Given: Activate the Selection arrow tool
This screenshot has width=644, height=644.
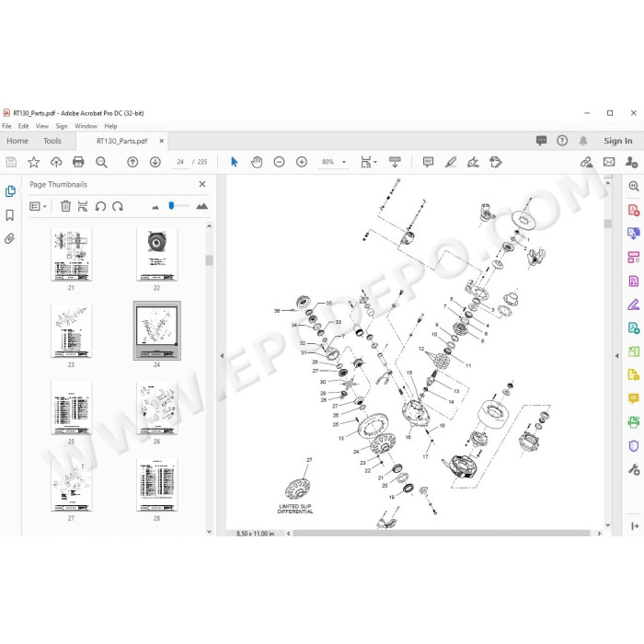Looking at the screenshot, I should [x=235, y=162].
